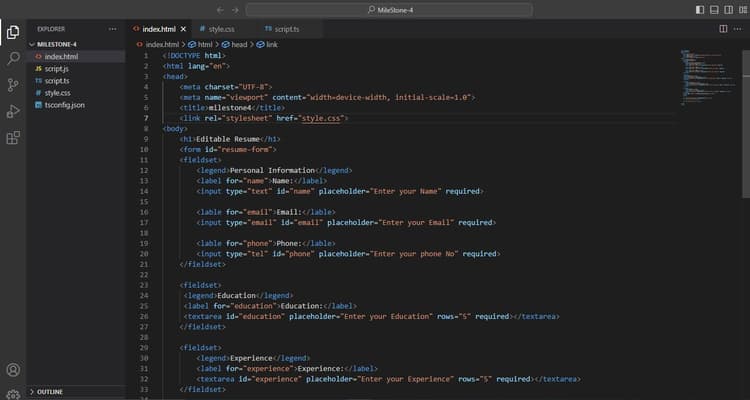Collapse the MILESTONE-4 folder
750x400 pixels.
(x=58, y=45)
